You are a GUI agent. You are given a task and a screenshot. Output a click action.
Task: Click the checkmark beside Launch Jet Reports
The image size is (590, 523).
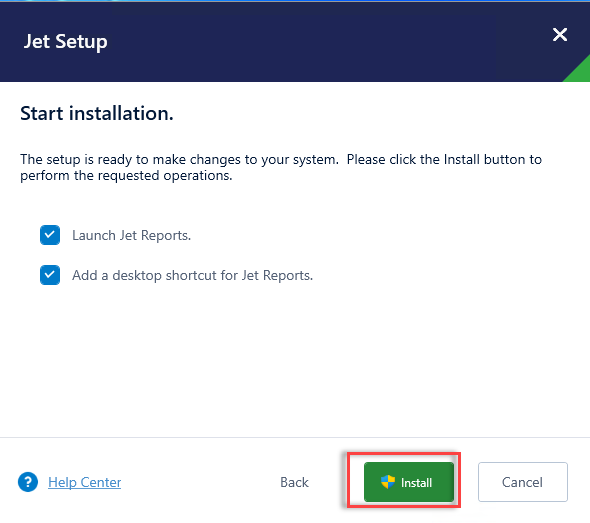[50, 235]
